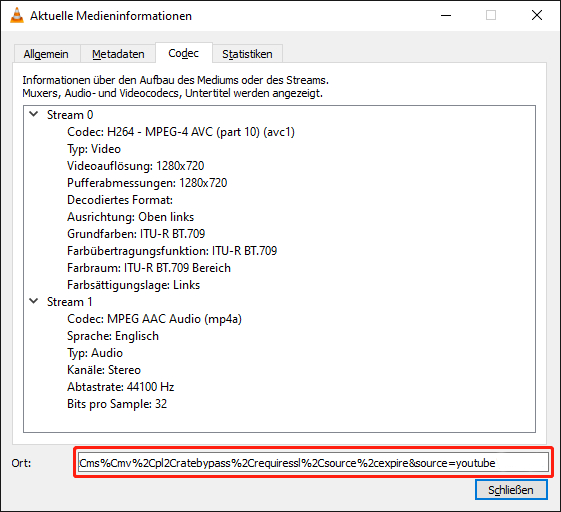Screen dimensions: 561x512
Task: Open the Metadaten tab
Action: tap(118, 54)
